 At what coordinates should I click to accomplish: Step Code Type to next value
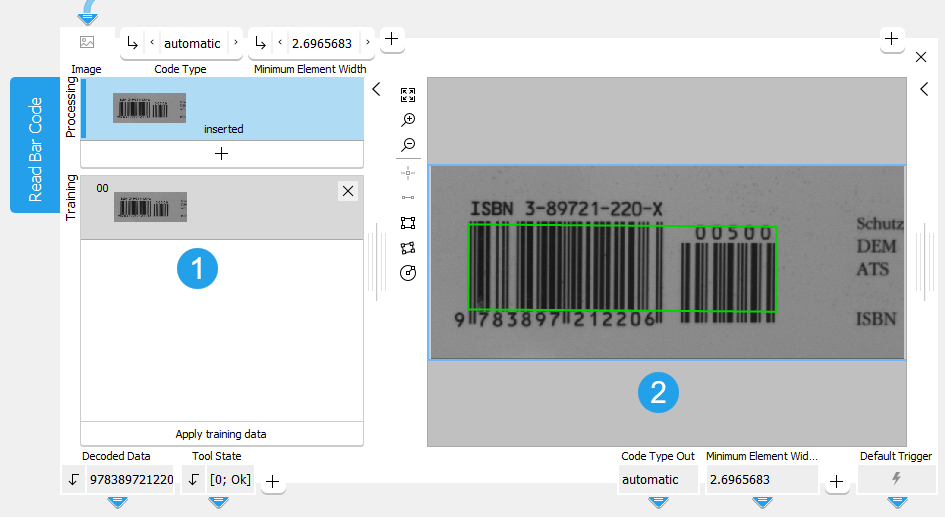pos(236,43)
